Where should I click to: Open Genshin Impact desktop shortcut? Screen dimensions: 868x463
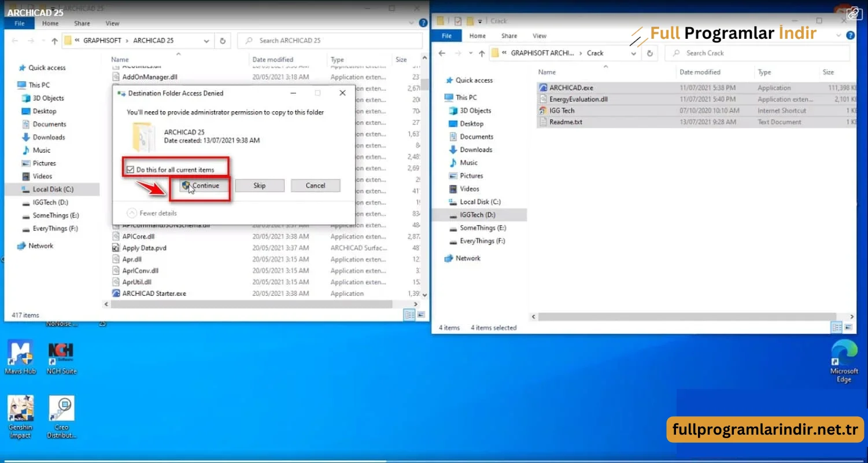[x=20, y=417]
